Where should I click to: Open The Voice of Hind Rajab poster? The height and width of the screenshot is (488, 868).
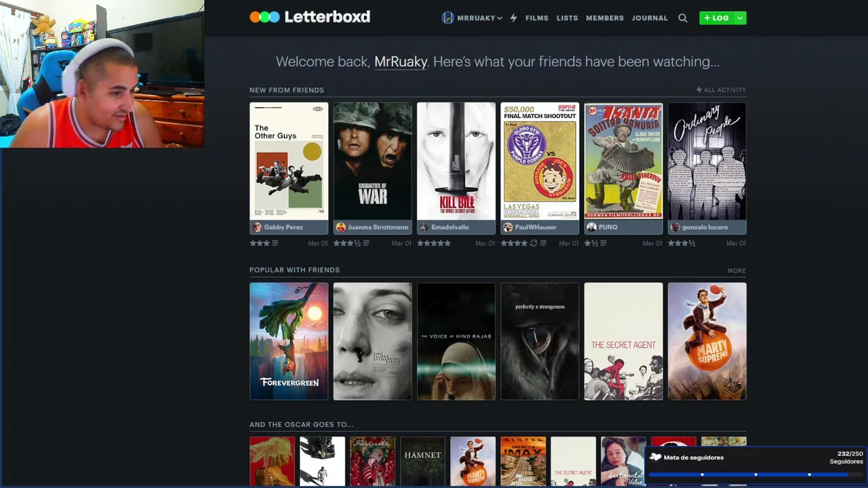click(x=456, y=341)
